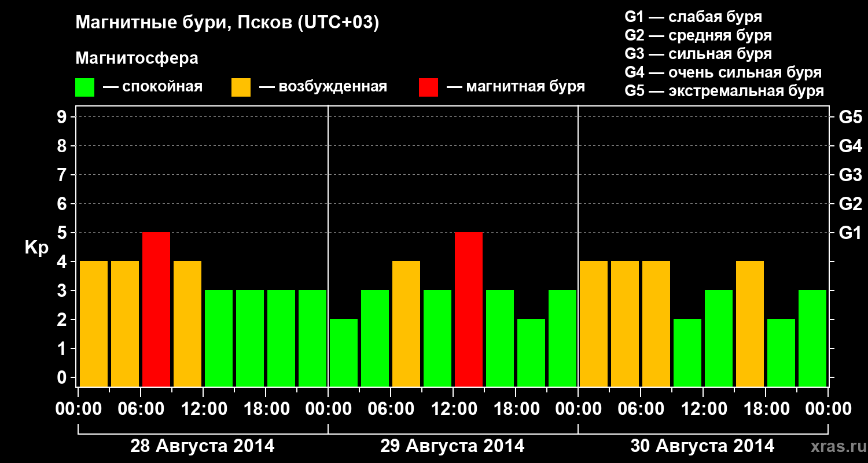Click the green 'спокойная' legend swatch
The height and width of the screenshot is (463, 868).
(84, 87)
